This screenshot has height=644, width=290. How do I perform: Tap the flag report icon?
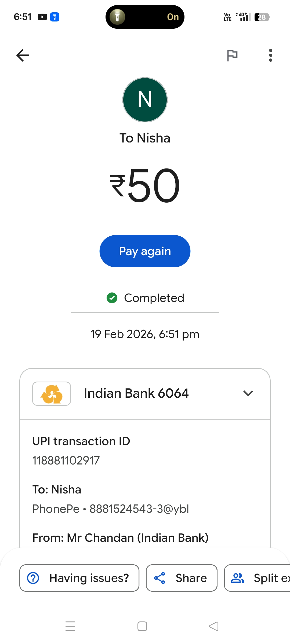coord(232,55)
